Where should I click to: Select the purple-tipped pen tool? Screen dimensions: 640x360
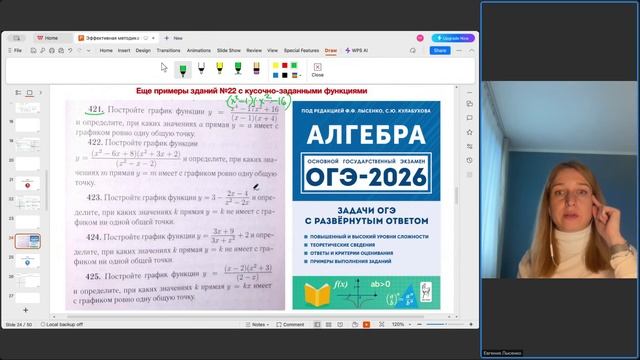click(x=256, y=68)
